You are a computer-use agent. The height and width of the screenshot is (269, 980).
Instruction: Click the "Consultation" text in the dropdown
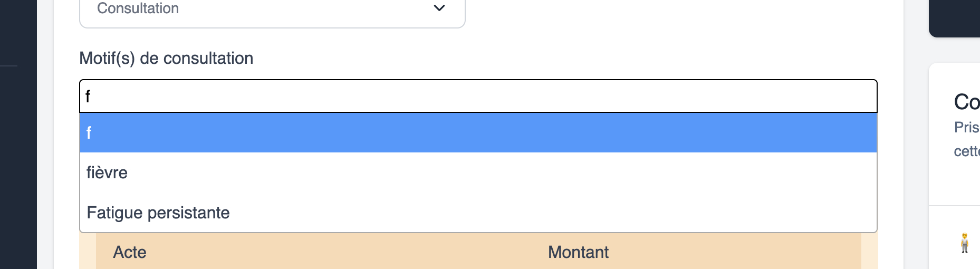138,8
